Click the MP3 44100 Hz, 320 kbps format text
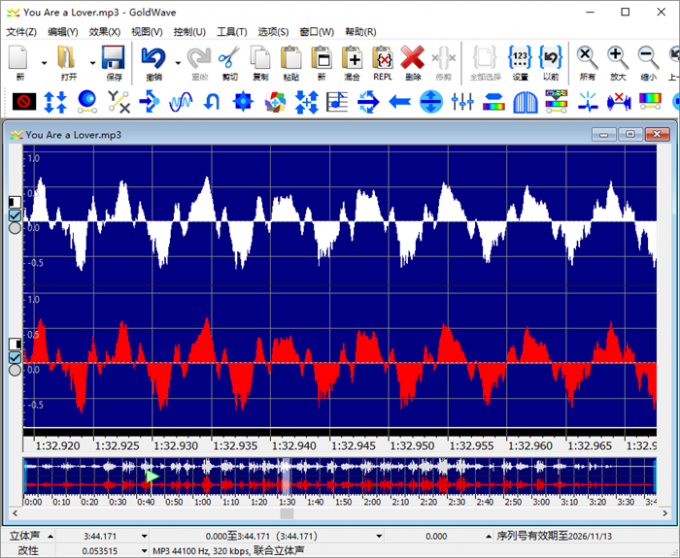This screenshot has height=558, width=680. 228,551
